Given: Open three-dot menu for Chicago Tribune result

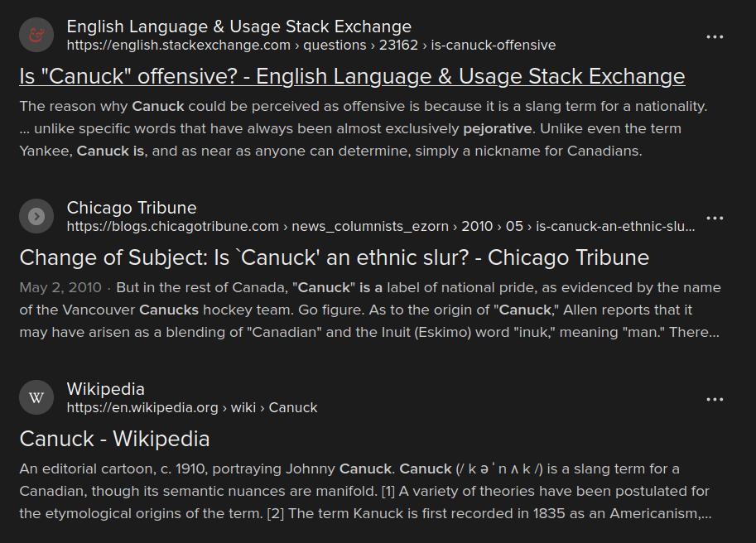Looking at the screenshot, I should point(715,219).
